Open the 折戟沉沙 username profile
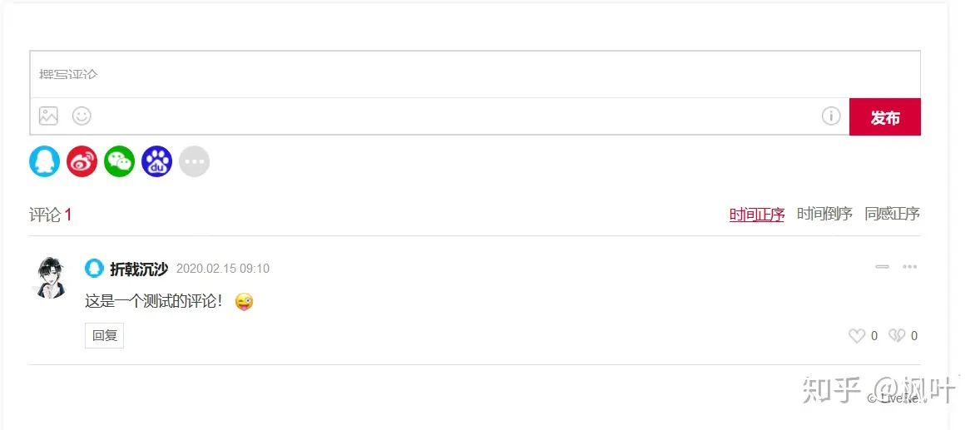 coord(139,269)
